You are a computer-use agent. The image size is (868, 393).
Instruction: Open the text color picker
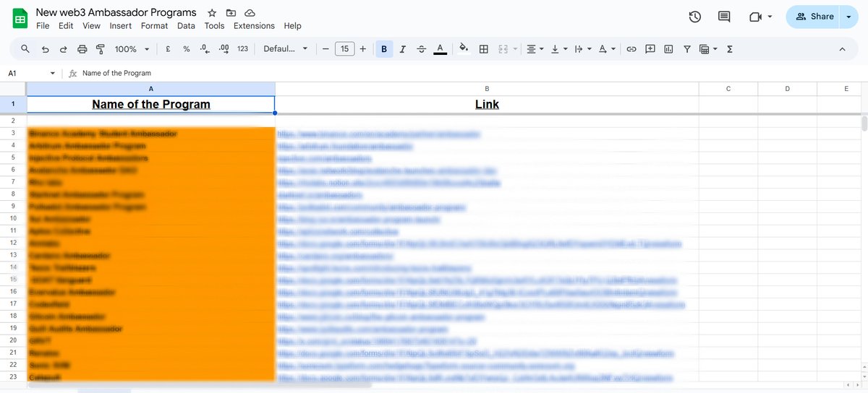[440, 49]
